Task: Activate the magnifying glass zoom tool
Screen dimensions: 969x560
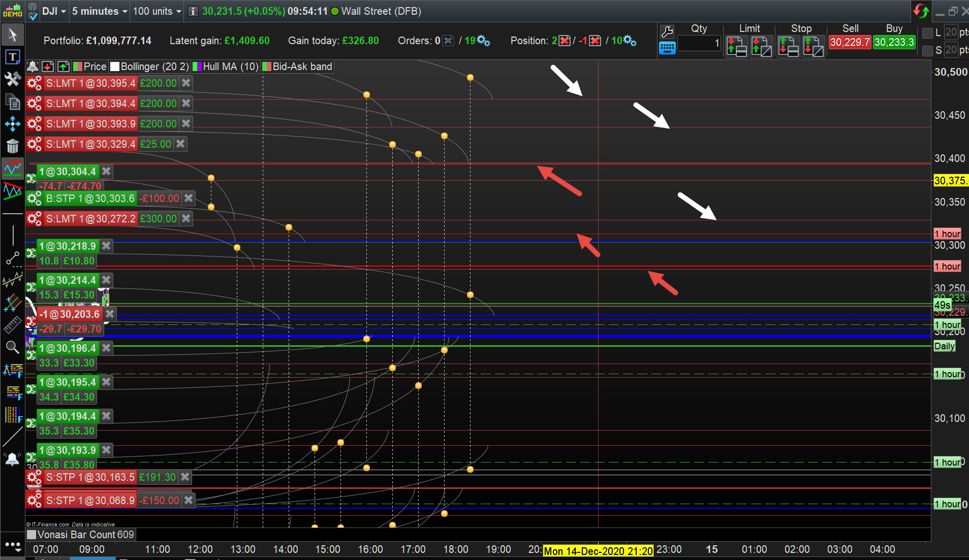Action: [x=13, y=347]
